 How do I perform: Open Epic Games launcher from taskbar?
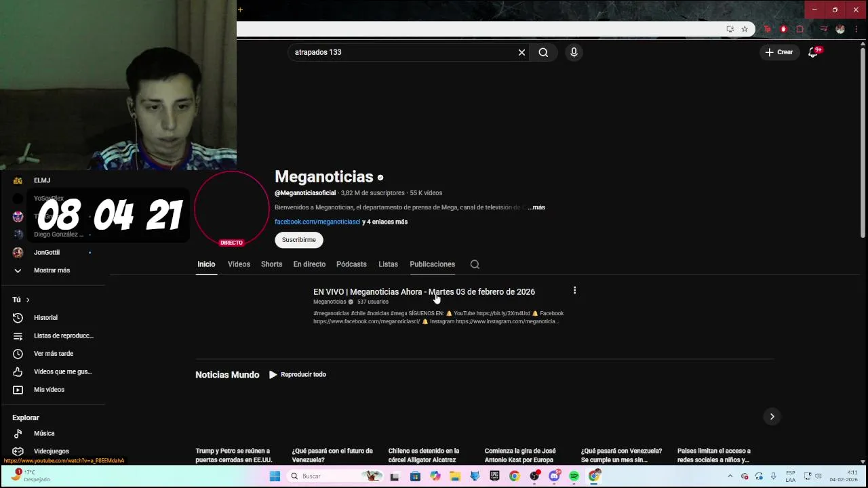click(x=494, y=476)
